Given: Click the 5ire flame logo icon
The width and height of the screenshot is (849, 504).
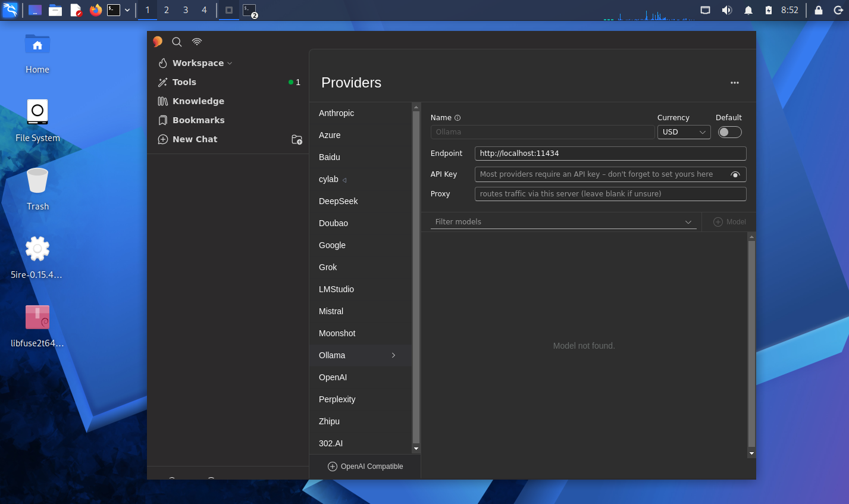Looking at the screenshot, I should [158, 42].
